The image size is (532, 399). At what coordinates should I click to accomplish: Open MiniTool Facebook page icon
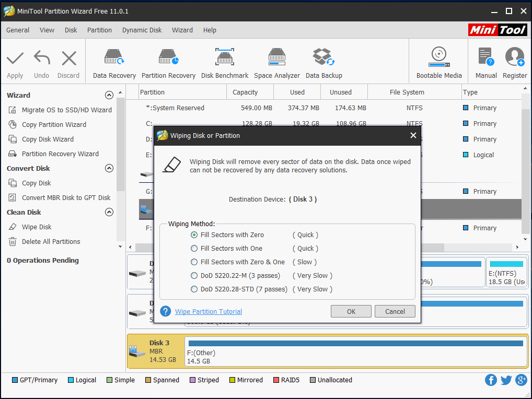click(491, 380)
